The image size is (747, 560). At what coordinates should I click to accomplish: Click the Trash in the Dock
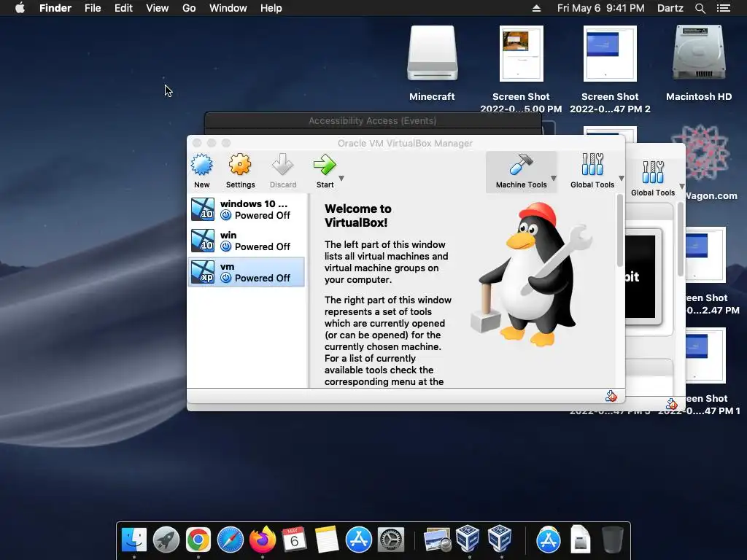tap(612, 540)
